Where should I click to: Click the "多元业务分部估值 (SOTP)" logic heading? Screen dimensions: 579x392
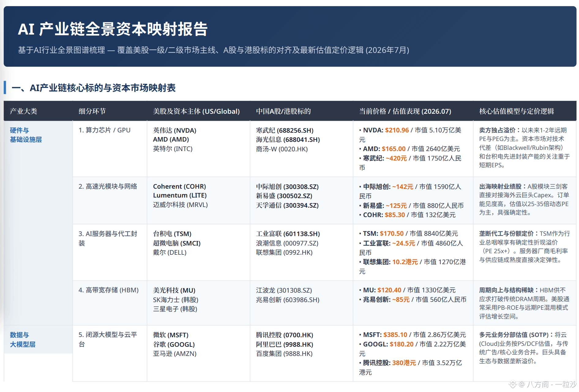pos(514,335)
